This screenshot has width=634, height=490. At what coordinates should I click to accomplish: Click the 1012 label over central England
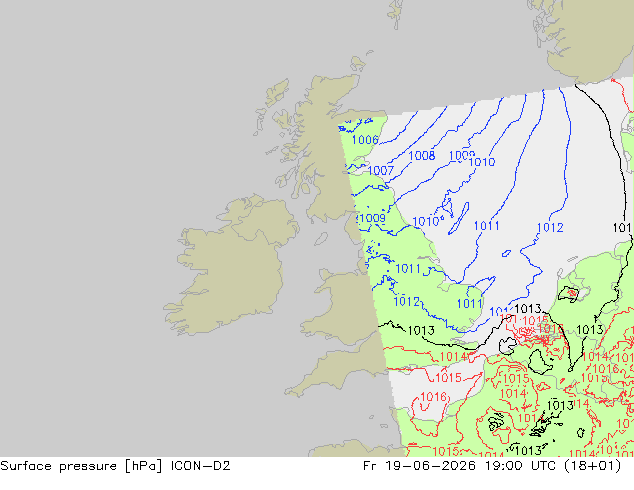(406, 301)
